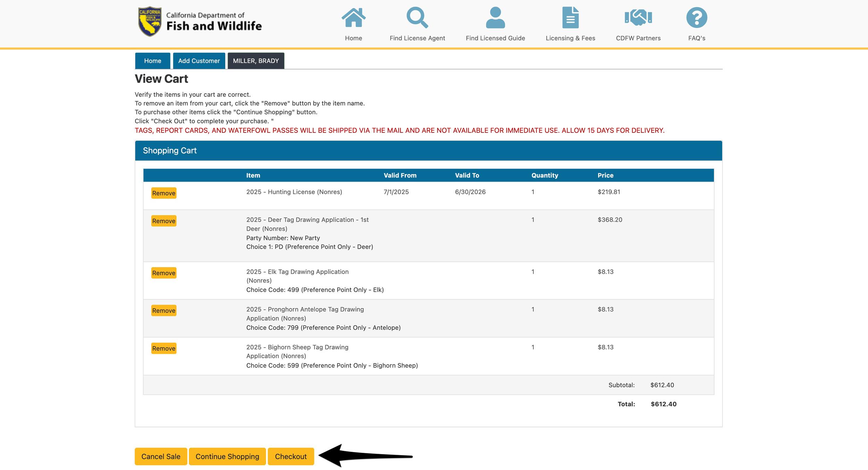
Task: Click the Checkout button
Action: [291, 456]
